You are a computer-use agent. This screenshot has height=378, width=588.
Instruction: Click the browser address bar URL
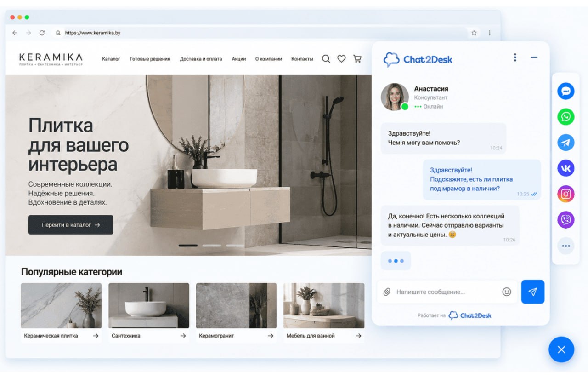[92, 33]
